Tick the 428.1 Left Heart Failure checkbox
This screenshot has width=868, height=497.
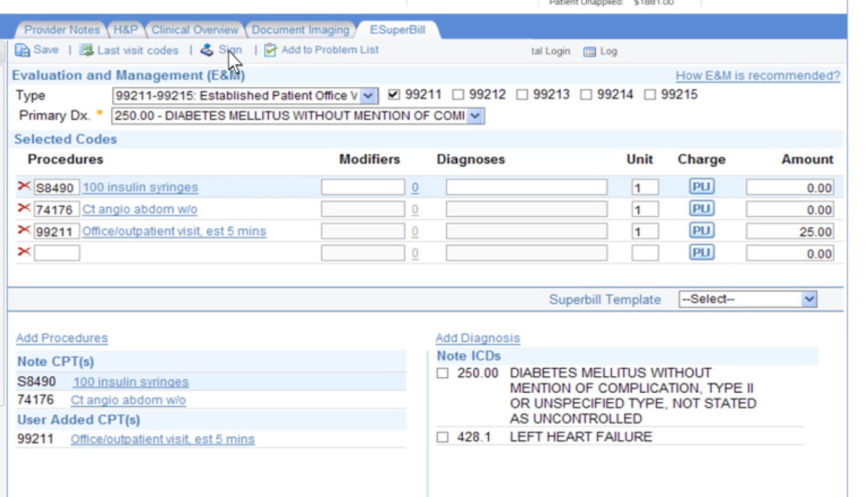443,438
